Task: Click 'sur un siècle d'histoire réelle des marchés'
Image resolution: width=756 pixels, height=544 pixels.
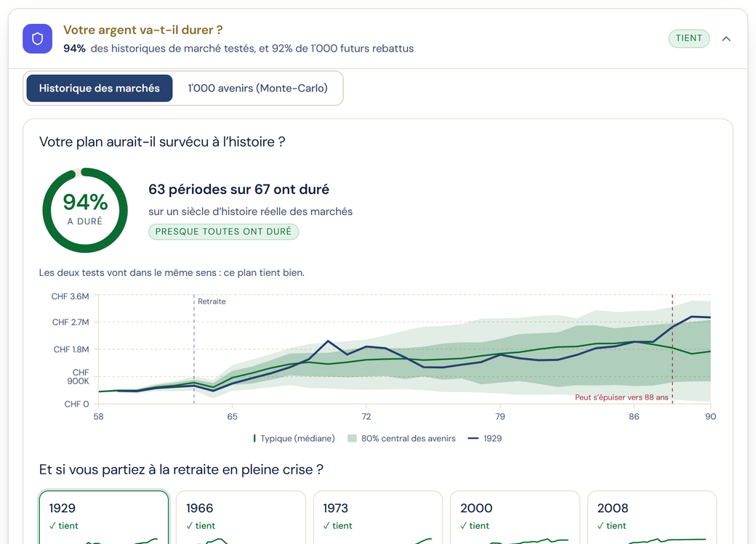Action: click(250, 211)
